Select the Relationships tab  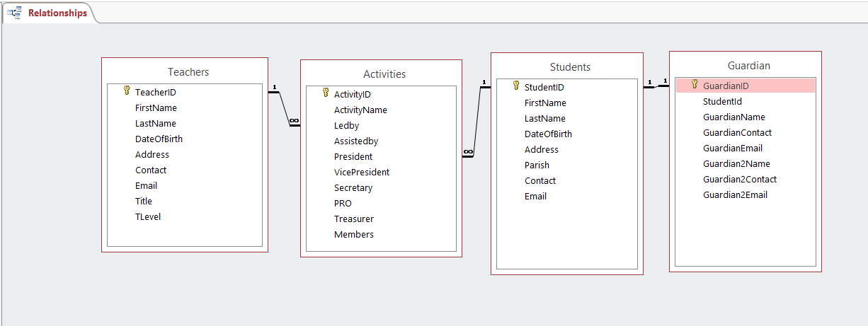click(x=57, y=13)
